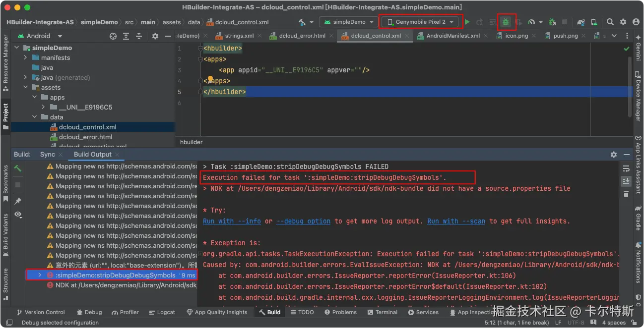644x328 pixels.
Task: Click green checkmark inspection indicator in editor
Action: click(x=626, y=49)
